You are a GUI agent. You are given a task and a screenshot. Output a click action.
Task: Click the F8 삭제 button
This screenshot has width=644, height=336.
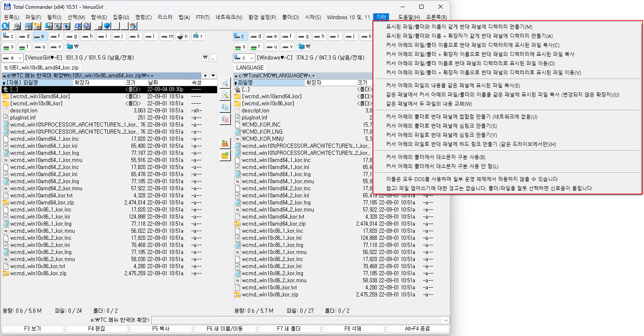pyautogui.click(x=353, y=329)
